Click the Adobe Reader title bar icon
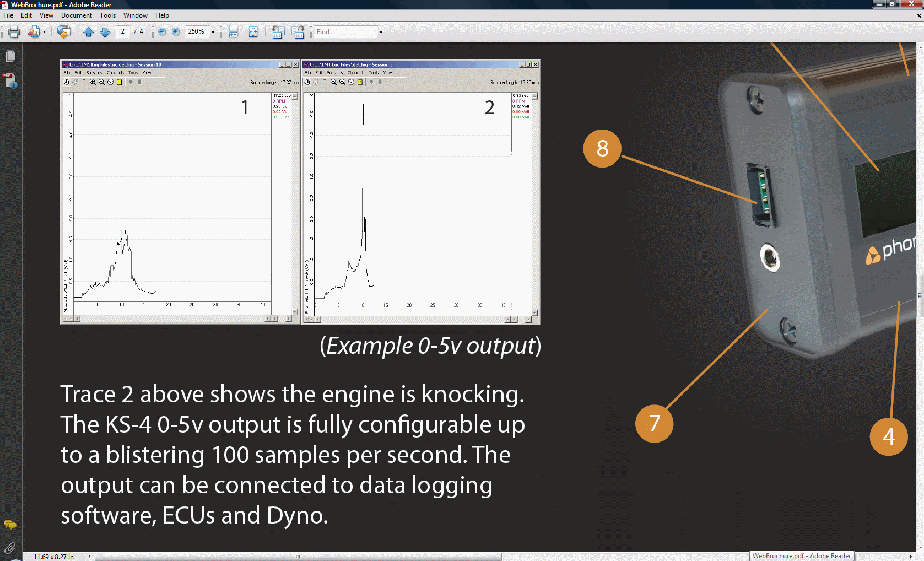Image resolution: width=924 pixels, height=561 pixels. 4,4
